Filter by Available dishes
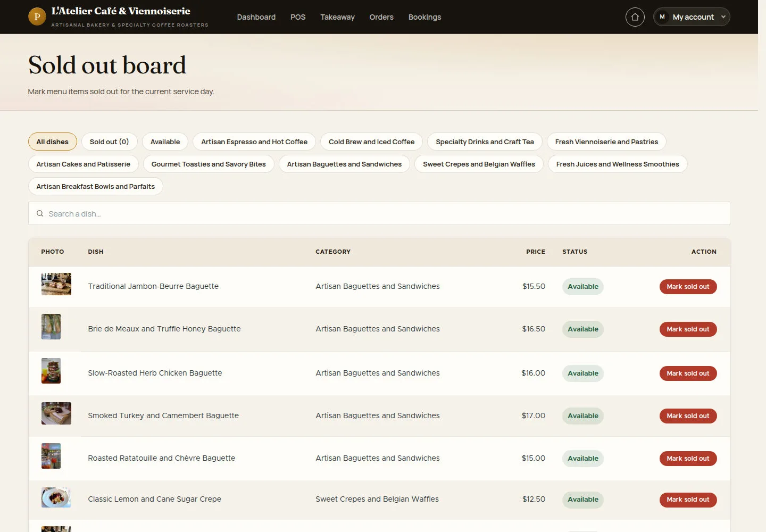Viewport: 766px width, 532px height. pos(165,142)
